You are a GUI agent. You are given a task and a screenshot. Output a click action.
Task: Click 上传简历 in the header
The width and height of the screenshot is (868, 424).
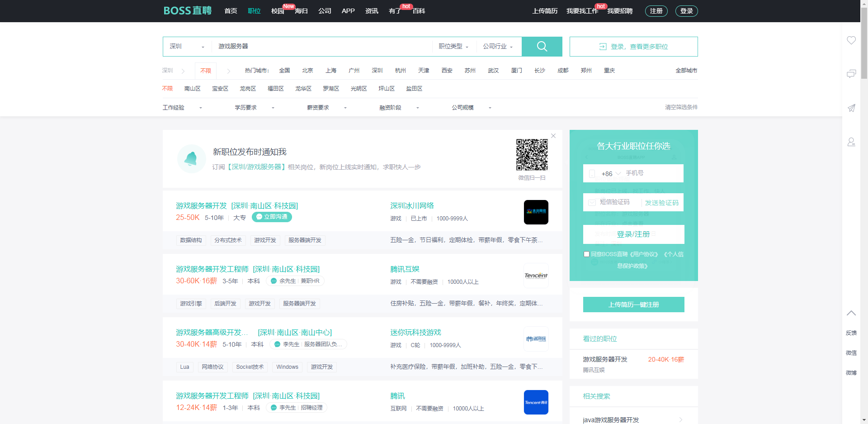point(545,11)
